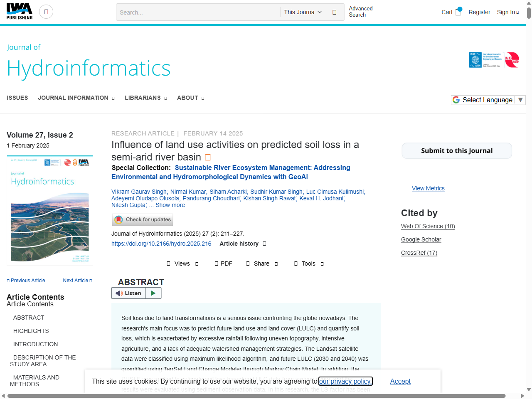Open author Siham Acharki
This screenshot has width=532, height=399.
click(x=228, y=192)
